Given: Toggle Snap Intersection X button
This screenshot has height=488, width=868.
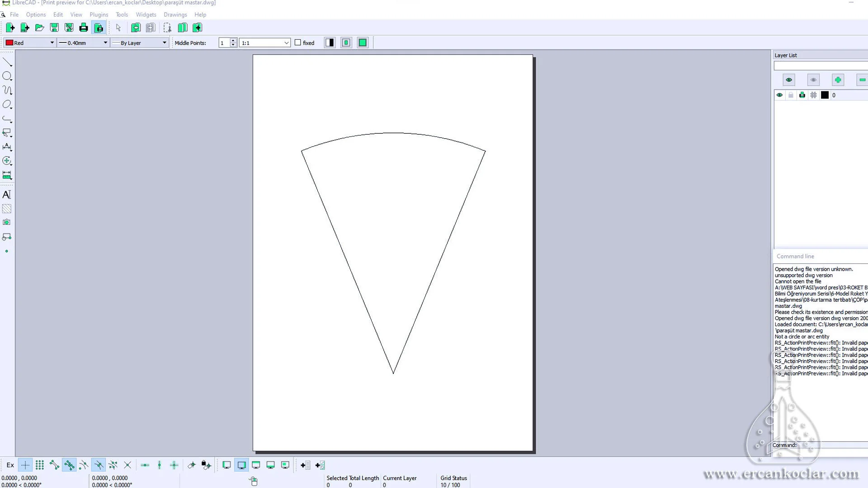Looking at the screenshot, I should pos(127,465).
